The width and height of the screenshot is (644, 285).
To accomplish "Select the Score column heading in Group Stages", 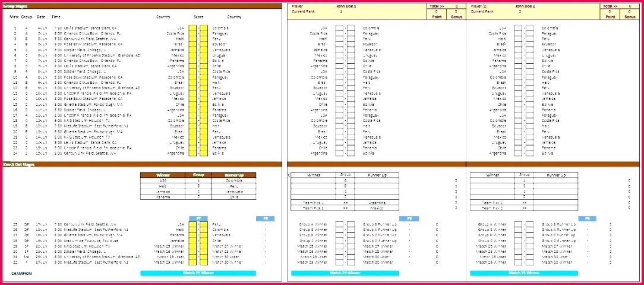I will tap(199, 17).
